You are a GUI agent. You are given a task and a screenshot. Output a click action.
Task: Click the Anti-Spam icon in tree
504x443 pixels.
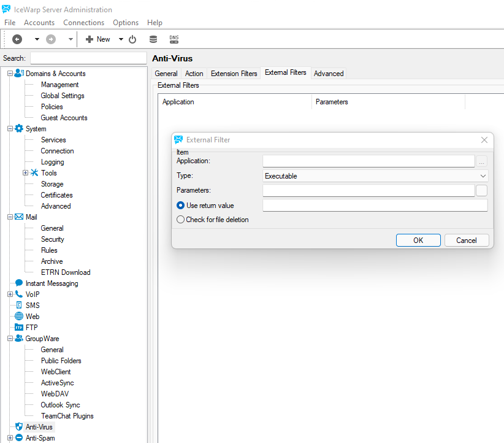pyautogui.click(x=19, y=437)
